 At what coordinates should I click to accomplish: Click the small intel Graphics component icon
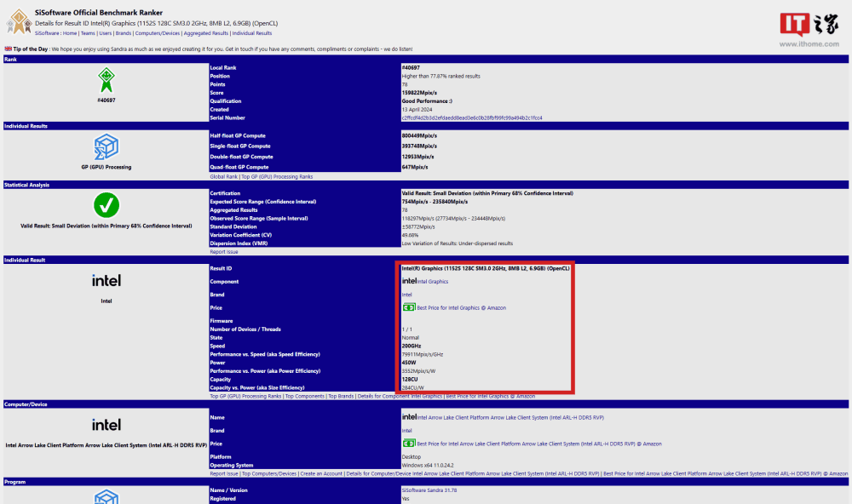408,282
